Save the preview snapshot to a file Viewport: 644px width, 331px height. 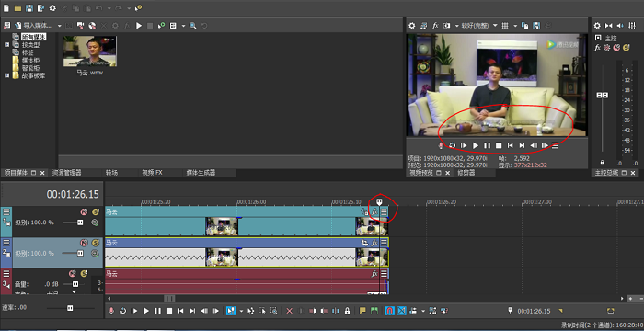click(536, 26)
